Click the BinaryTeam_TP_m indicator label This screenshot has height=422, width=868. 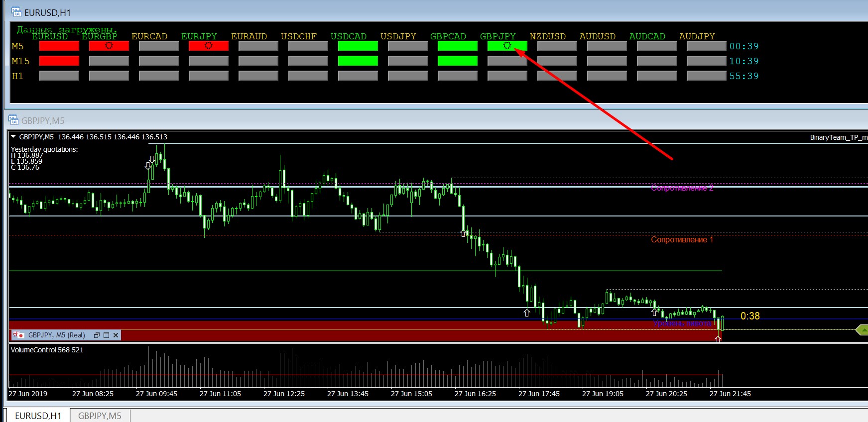pos(839,137)
